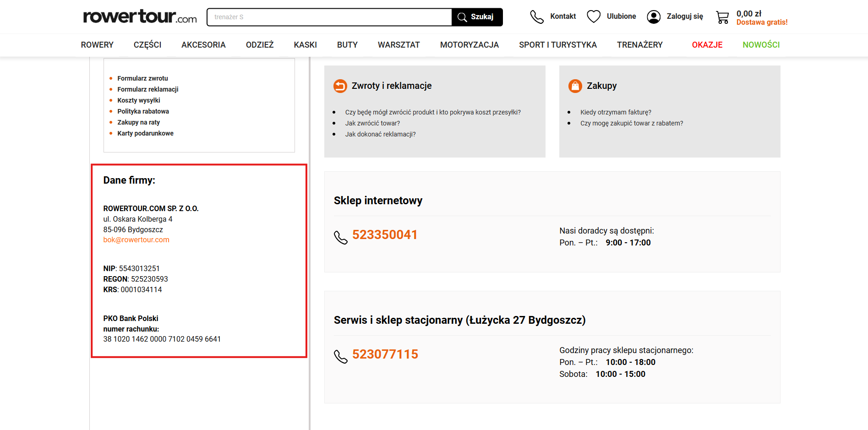868x430 pixels.
Task: Open the ODZIEŻ menu
Action: (260, 45)
